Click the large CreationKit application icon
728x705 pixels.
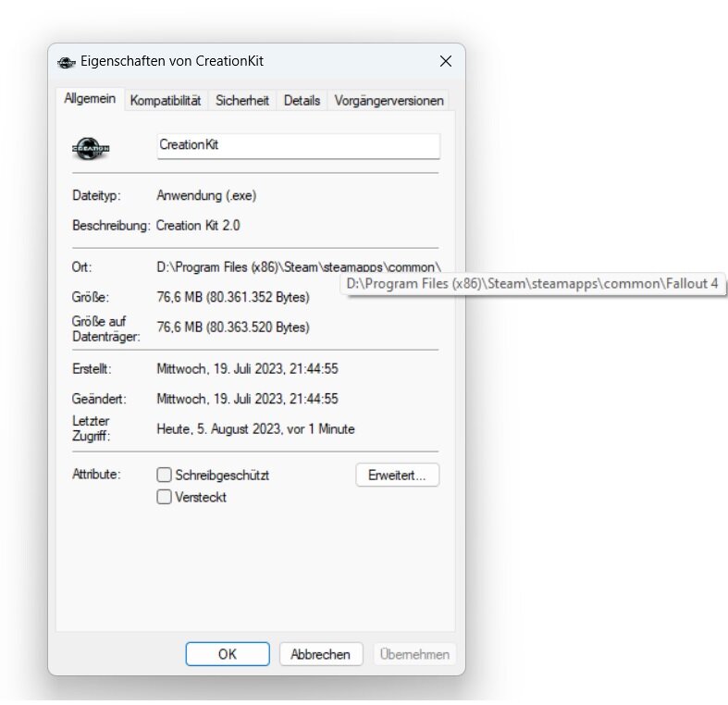[91, 149]
